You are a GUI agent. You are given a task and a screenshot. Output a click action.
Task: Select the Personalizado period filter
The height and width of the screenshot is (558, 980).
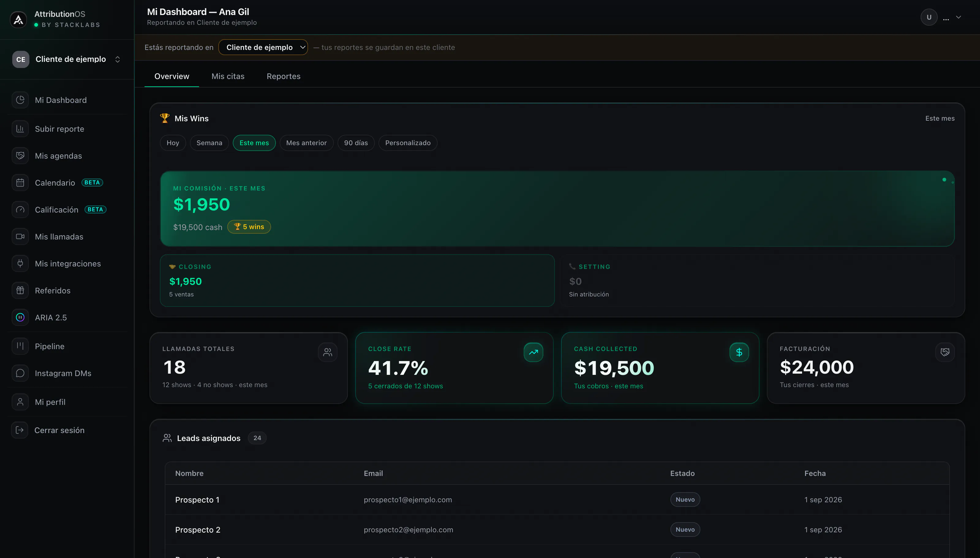[408, 143]
